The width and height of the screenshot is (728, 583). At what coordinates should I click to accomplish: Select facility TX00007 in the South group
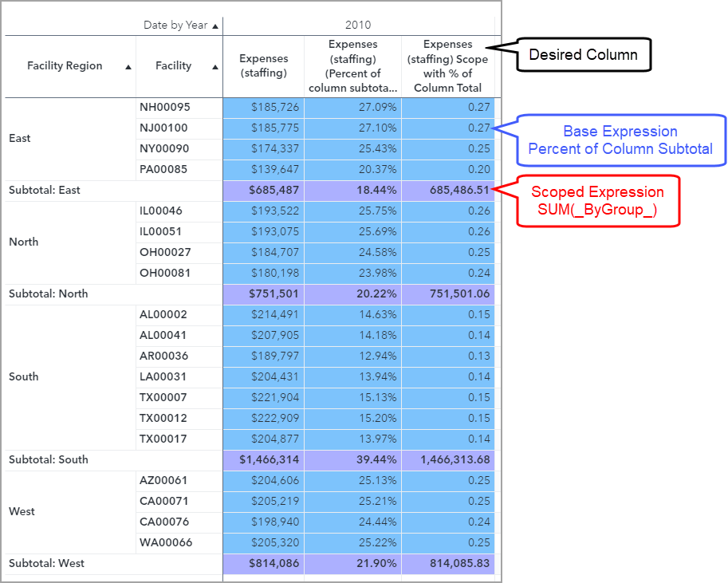(x=163, y=398)
